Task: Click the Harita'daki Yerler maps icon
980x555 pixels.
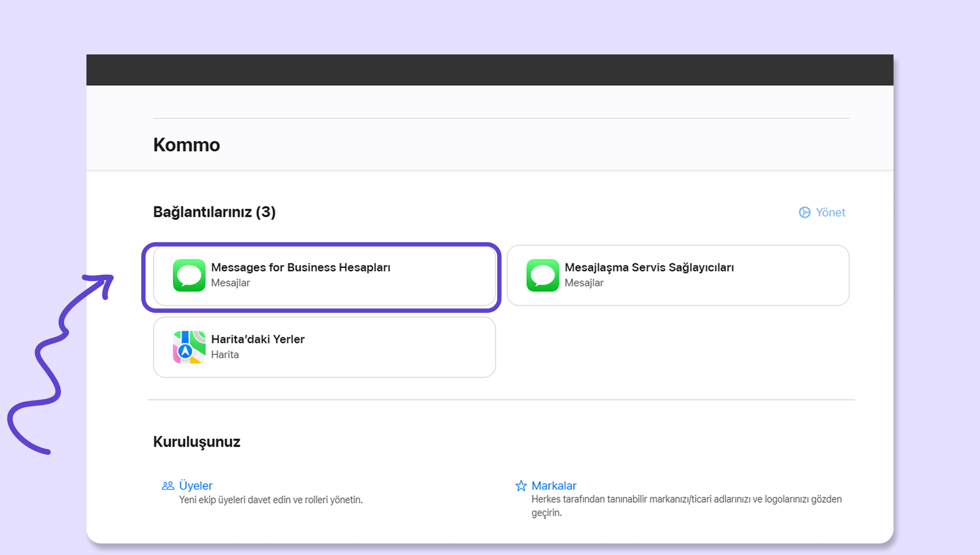Action: [189, 347]
